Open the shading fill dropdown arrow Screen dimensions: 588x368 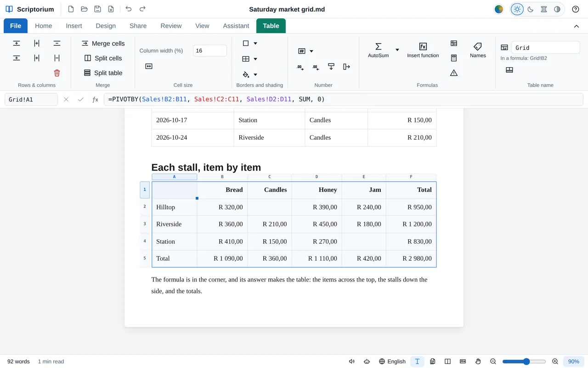255,75
